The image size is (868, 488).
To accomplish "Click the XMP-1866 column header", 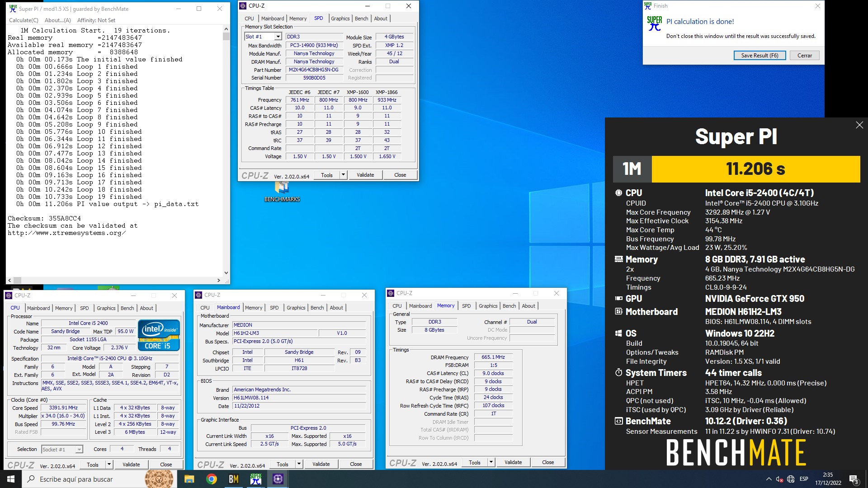I will [x=387, y=92].
